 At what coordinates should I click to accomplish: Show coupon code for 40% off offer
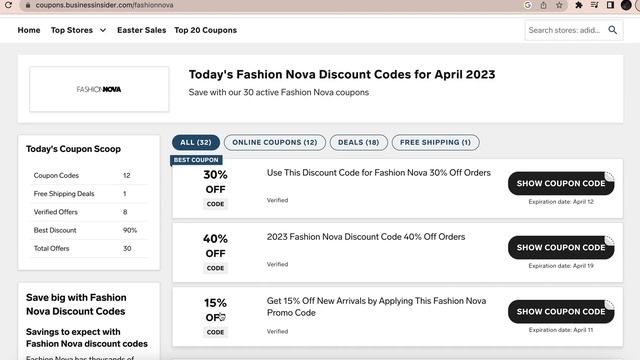561,247
